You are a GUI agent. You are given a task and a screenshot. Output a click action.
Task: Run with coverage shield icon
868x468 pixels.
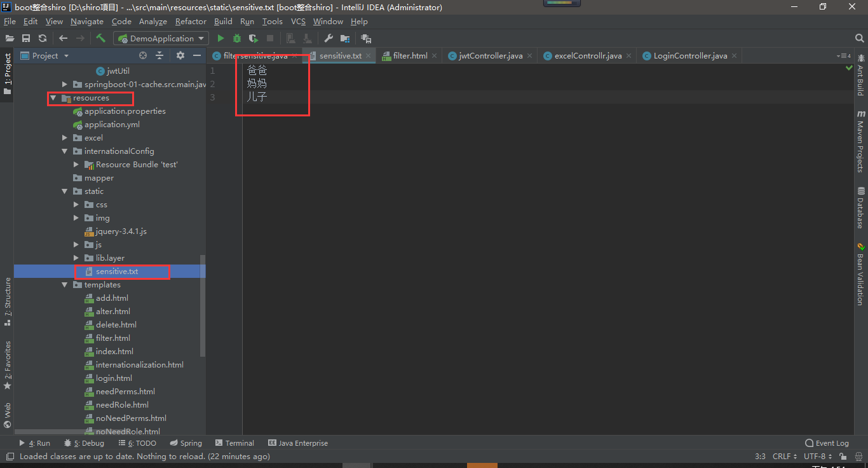254,38
